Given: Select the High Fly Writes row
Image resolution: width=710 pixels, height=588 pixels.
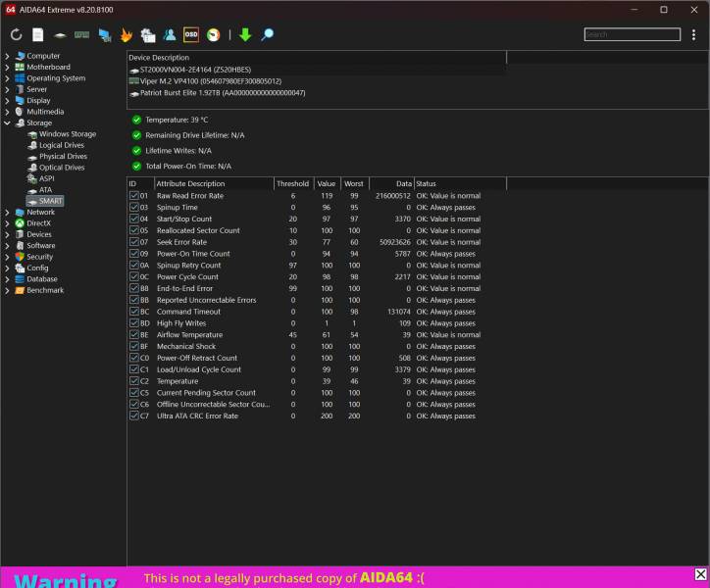Looking at the screenshot, I should [316, 323].
